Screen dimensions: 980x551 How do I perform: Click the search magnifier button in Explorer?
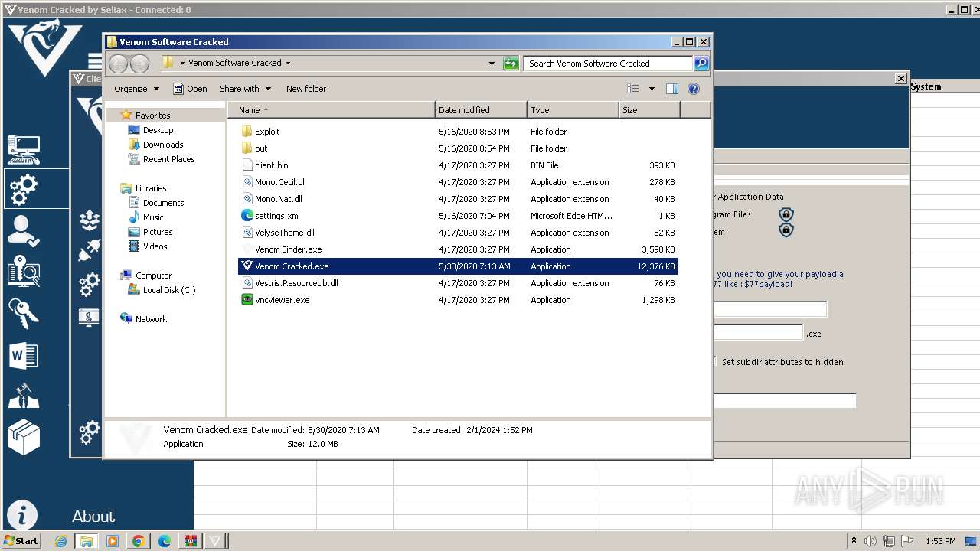(701, 64)
